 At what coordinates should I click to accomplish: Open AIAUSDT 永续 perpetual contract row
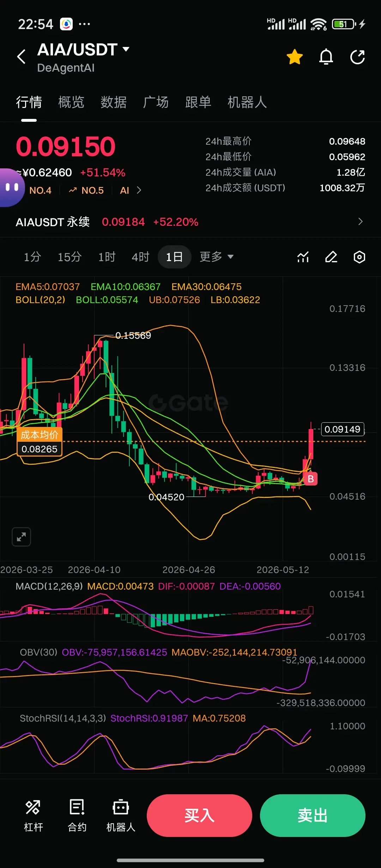[x=190, y=222]
